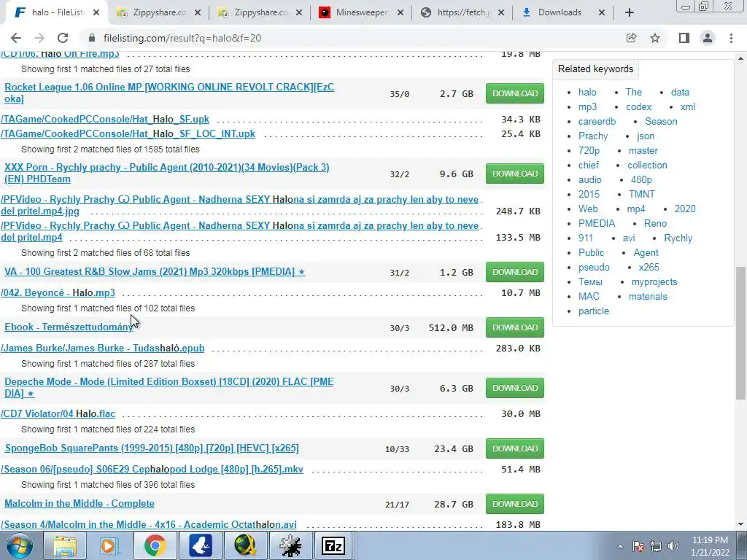Image resolution: width=747 pixels, height=560 pixels.
Task: Select the related keyword x265
Action: [x=649, y=267]
